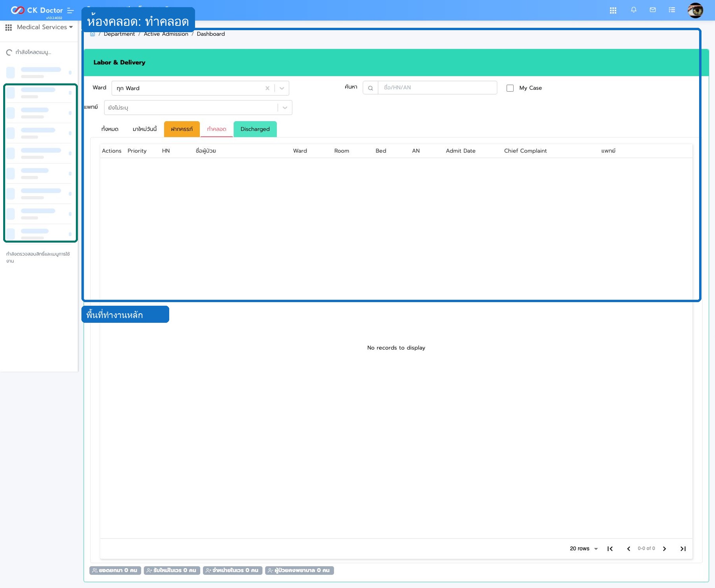Click the Labor & Delivery header title

point(119,62)
